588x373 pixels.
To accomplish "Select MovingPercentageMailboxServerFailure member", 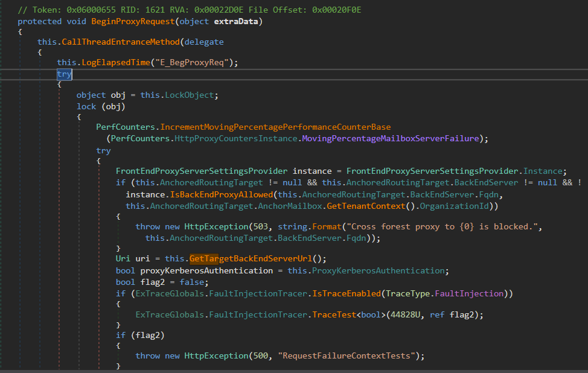I will point(391,139).
